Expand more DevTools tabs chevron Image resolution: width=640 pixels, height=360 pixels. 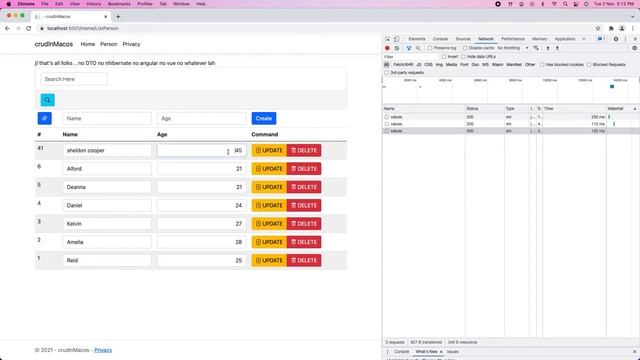tap(584, 39)
